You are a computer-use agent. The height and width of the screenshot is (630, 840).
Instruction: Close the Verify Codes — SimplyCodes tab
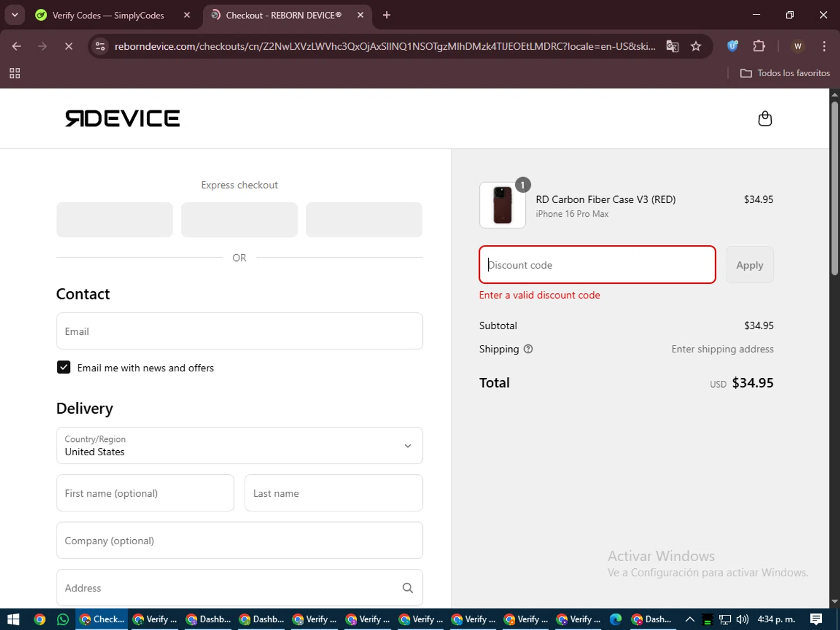click(x=187, y=15)
